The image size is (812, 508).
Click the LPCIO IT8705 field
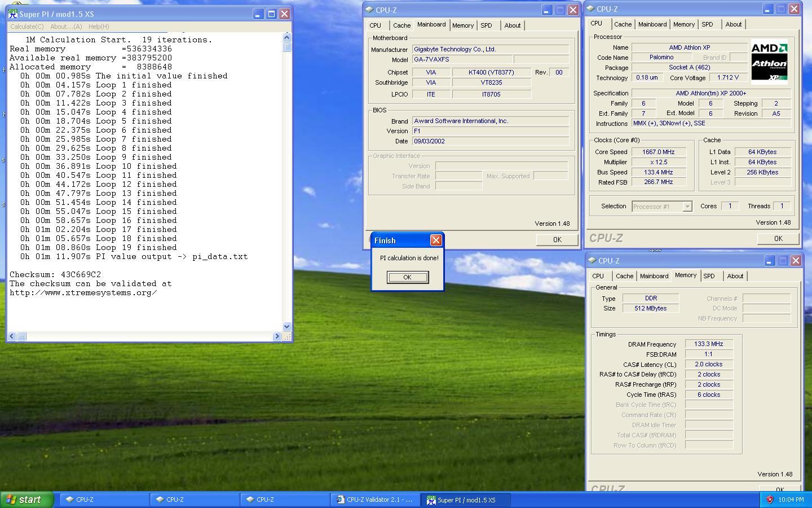click(491, 94)
